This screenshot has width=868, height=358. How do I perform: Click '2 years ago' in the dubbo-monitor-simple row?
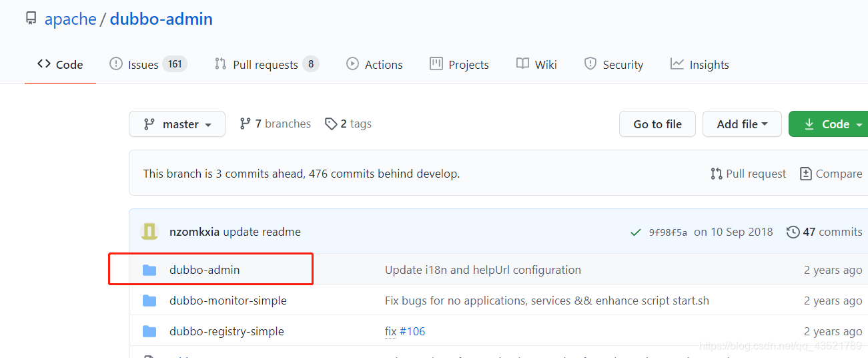pyautogui.click(x=833, y=301)
